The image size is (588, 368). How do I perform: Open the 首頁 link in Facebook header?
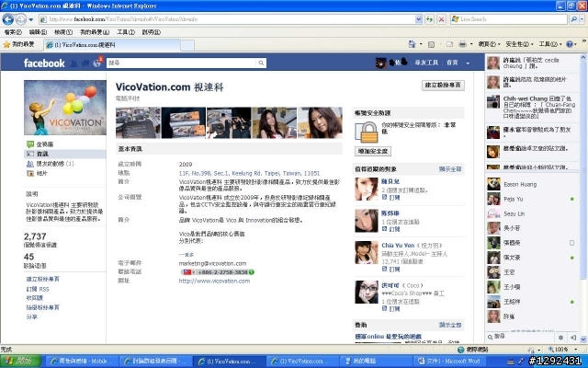pos(452,63)
